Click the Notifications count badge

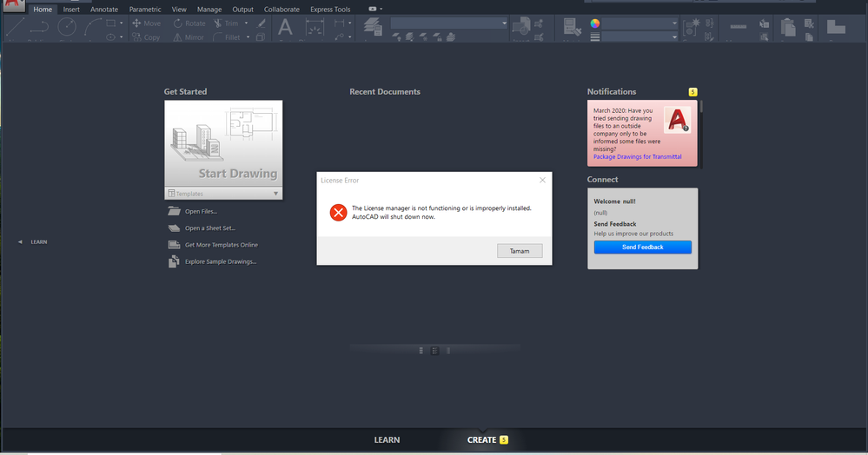692,92
